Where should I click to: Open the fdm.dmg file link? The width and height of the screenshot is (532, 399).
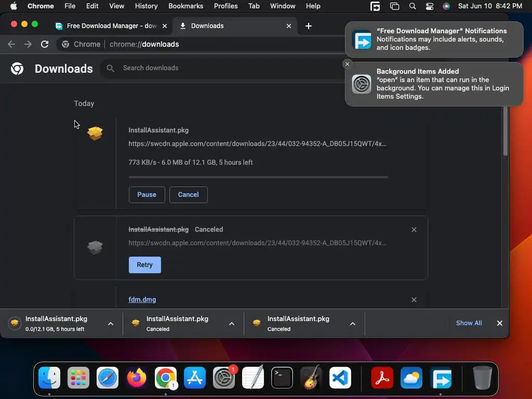pyautogui.click(x=142, y=300)
